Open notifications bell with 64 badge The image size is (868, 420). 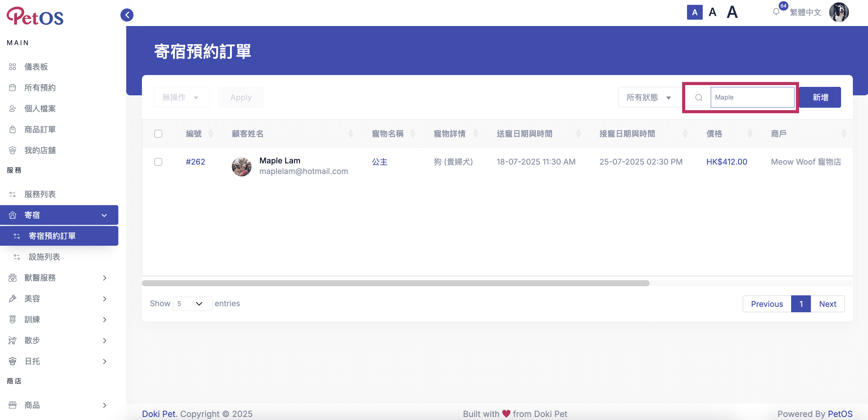pos(776,12)
